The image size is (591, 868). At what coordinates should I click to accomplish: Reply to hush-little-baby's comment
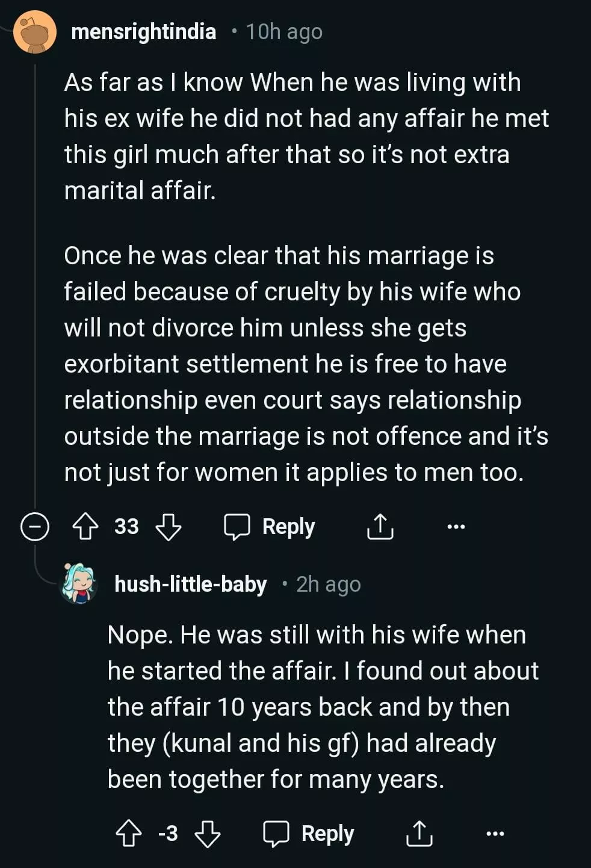click(x=309, y=834)
